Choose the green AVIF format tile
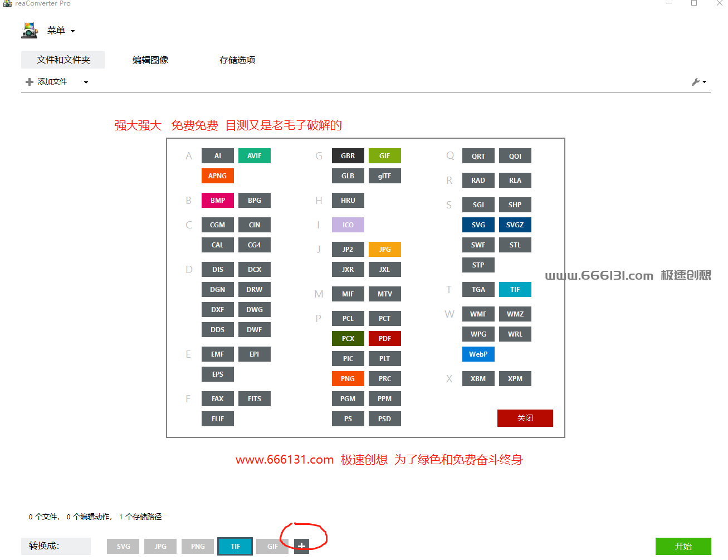 (255, 156)
